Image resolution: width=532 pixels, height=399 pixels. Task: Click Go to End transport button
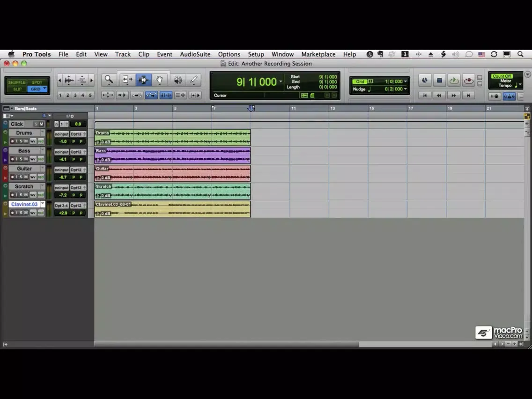pyautogui.click(x=469, y=96)
